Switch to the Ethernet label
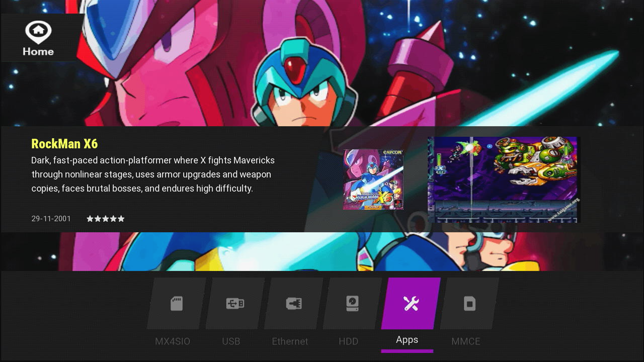This screenshot has height=362, width=644. [290, 341]
